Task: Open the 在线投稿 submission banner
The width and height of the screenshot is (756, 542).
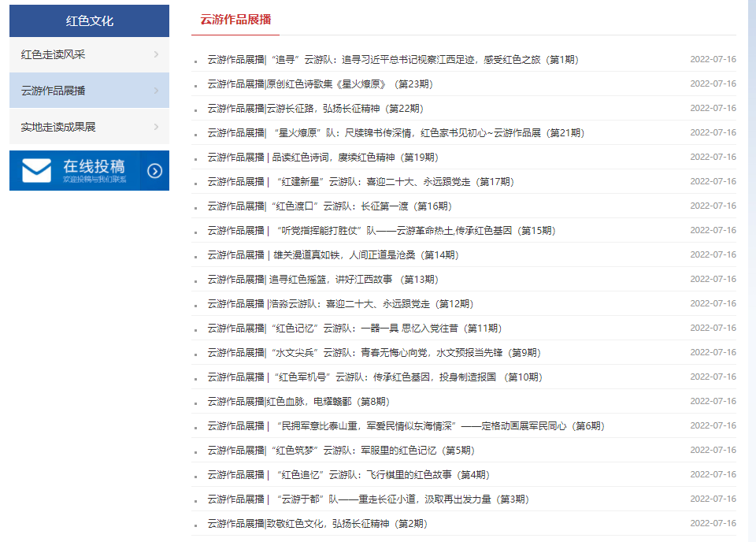Action: [93, 170]
